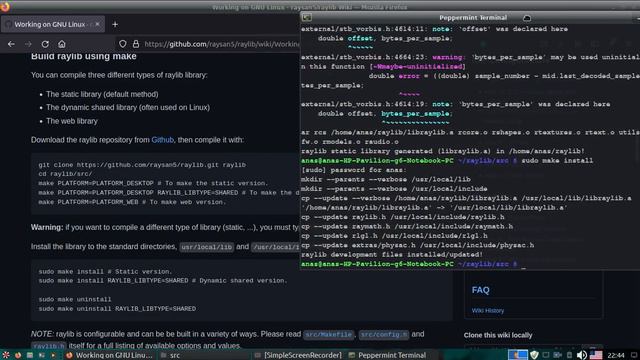Click 'sudo make install # Static version' line
The width and height of the screenshot is (640, 360).
[x=105, y=271]
